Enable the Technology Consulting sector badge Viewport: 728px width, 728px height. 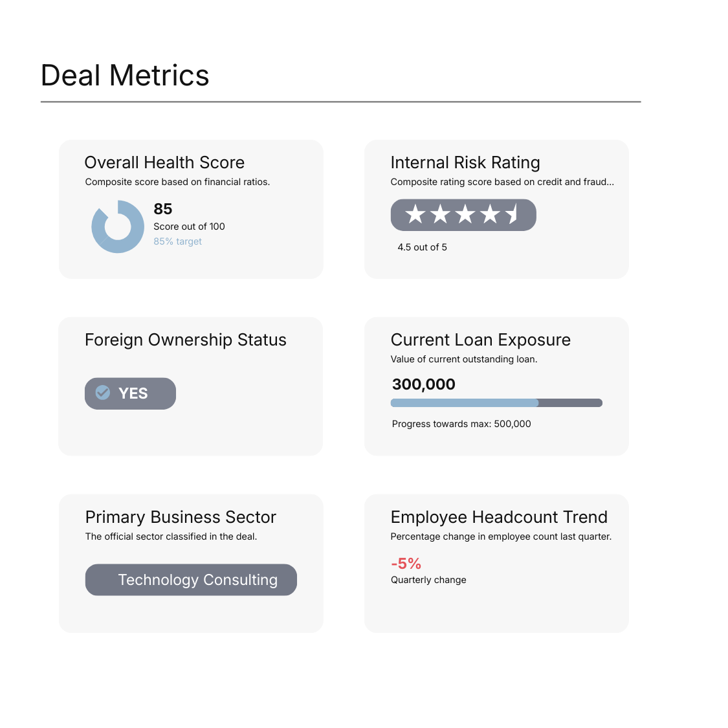click(191, 580)
